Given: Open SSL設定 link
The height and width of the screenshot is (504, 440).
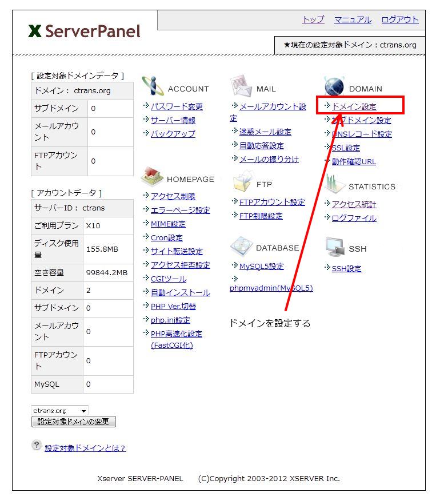Looking at the screenshot, I should (346, 148).
